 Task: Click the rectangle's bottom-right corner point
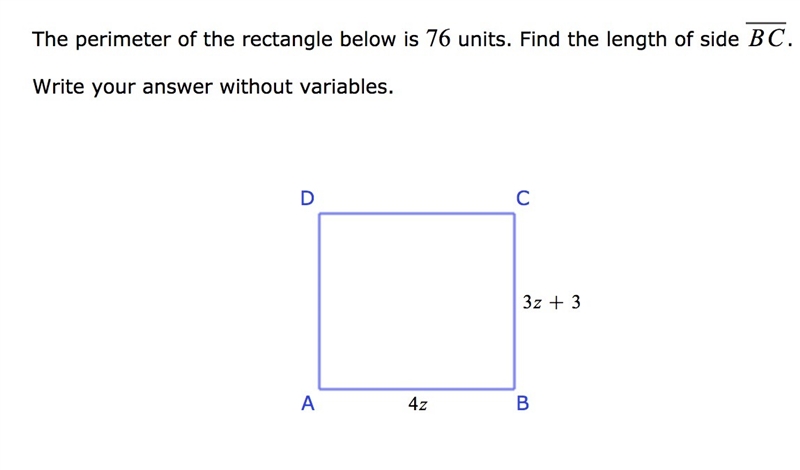point(514,389)
